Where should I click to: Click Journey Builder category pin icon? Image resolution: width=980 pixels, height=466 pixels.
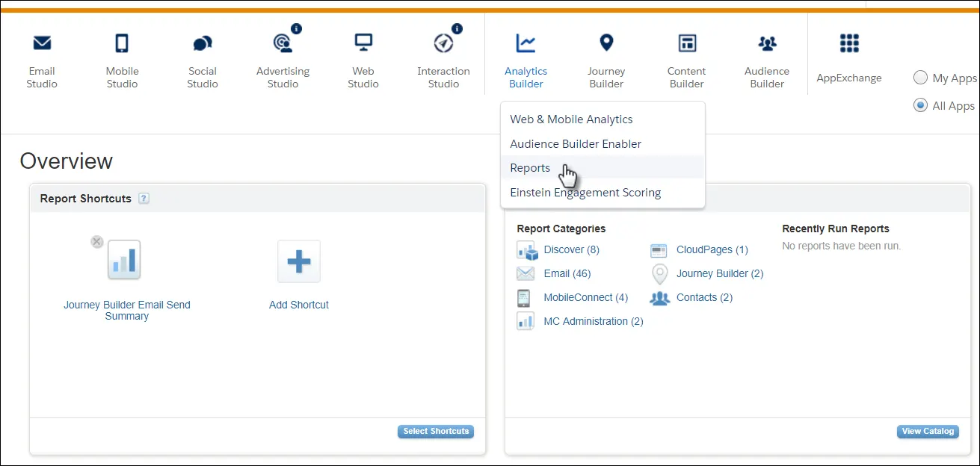659,274
